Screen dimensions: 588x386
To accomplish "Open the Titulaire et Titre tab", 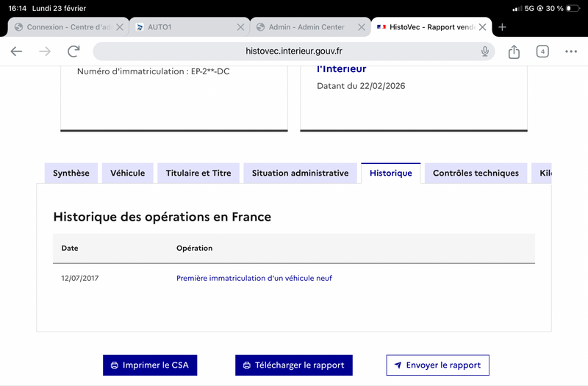I will point(198,173).
